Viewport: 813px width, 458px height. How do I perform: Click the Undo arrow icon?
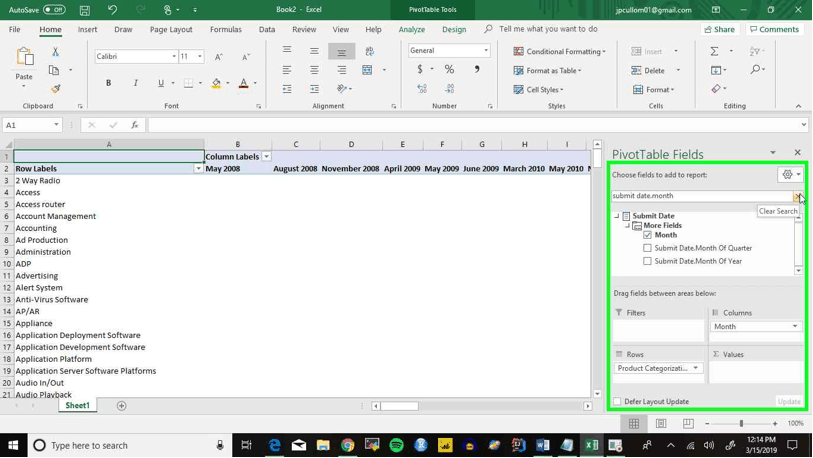point(112,10)
